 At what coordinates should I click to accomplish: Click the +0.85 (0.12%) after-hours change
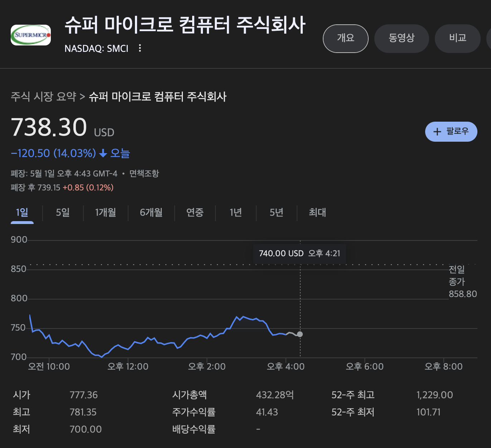88,188
